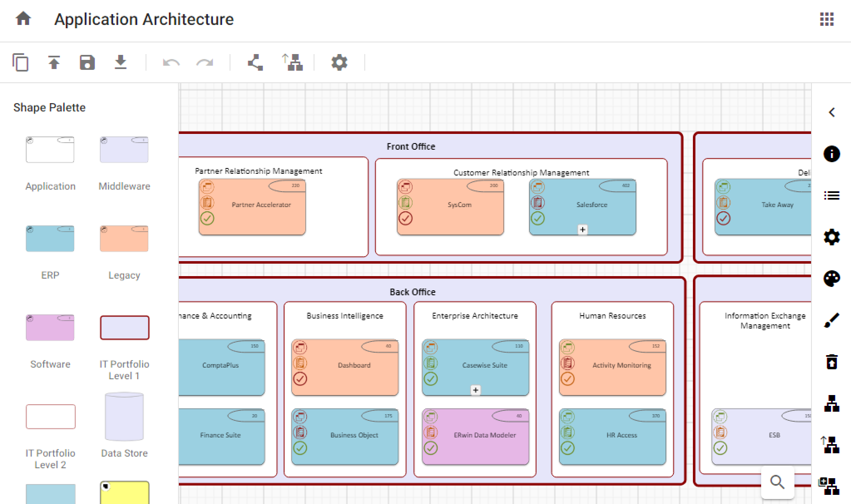Select the Legacy shape swatch in palette
Viewport: 851px width, 504px height.
[x=124, y=239]
